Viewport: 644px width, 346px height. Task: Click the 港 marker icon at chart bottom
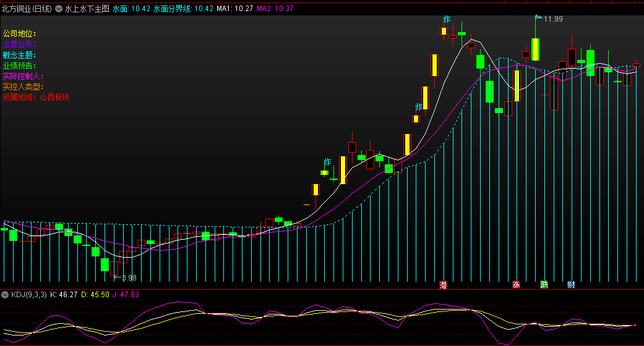click(443, 285)
